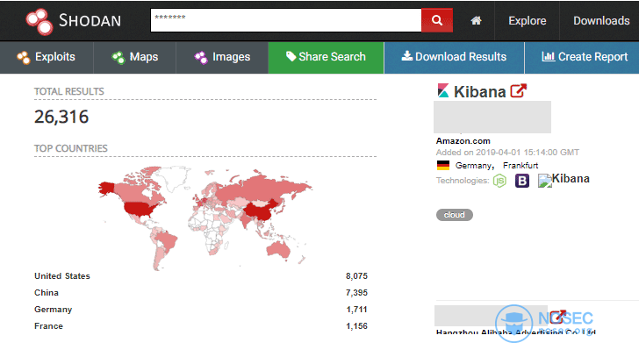Click the world map of top countries
The image size is (639, 364).
coord(205,218)
